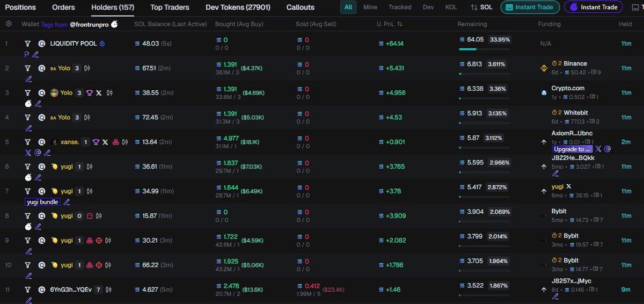Screen dimensions: 644x304
Task: Open X profile icon beside xanse. name
Action: pos(105,142)
